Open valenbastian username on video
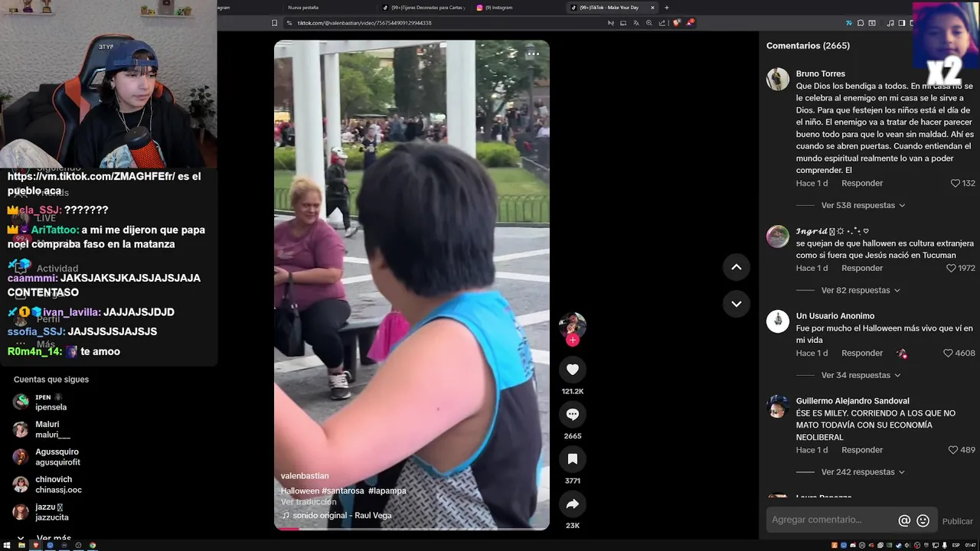 (305, 476)
